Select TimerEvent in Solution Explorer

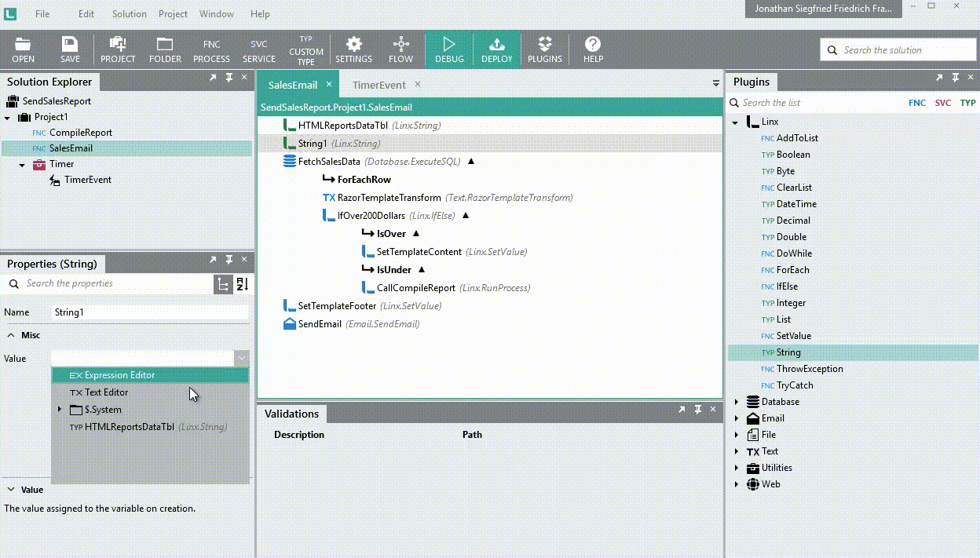pos(88,180)
